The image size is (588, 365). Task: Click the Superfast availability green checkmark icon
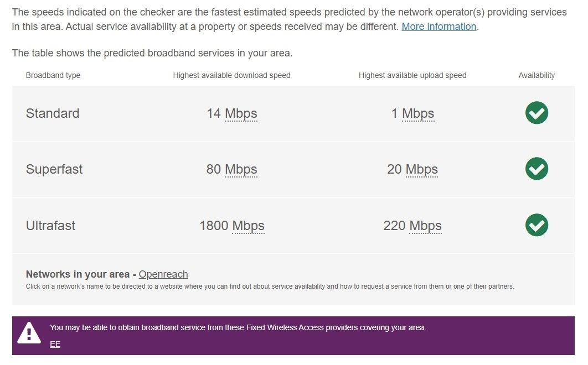tap(537, 169)
